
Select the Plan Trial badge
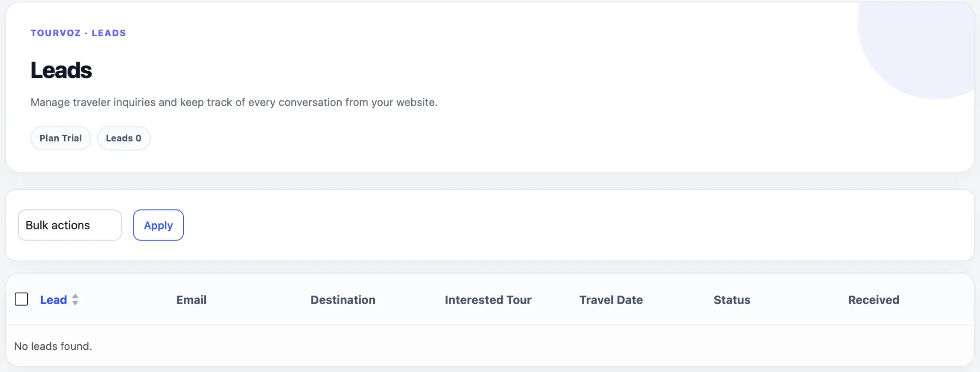61,138
